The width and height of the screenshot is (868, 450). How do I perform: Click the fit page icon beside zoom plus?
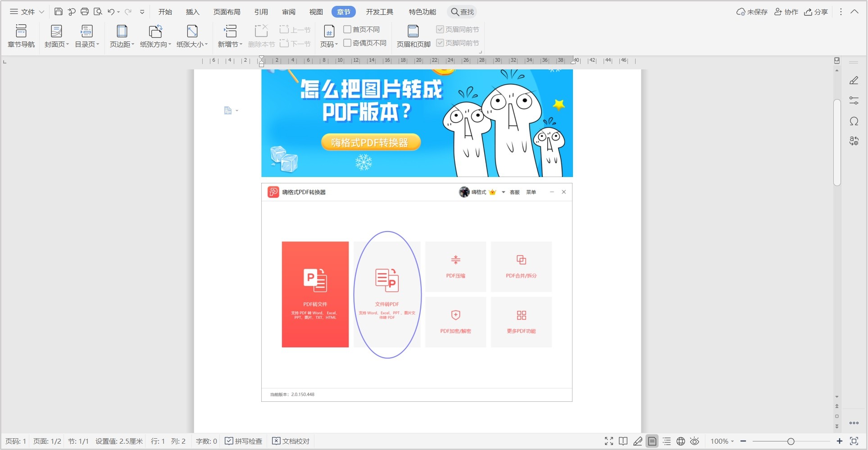coord(854,441)
